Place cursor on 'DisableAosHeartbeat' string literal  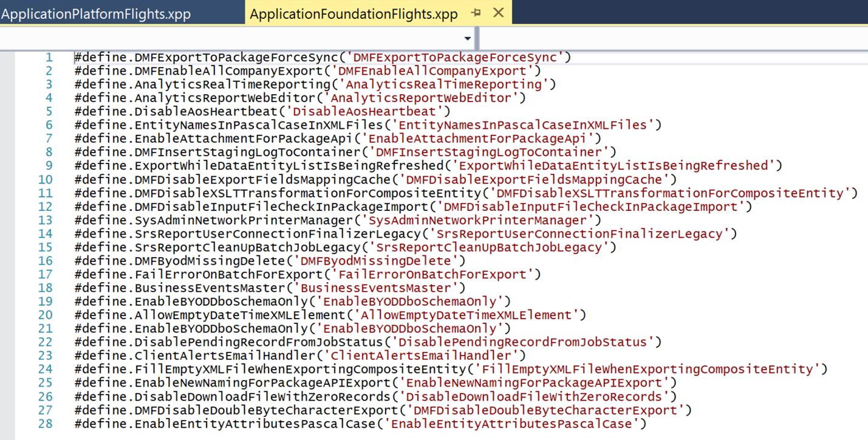tap(368, 112)
